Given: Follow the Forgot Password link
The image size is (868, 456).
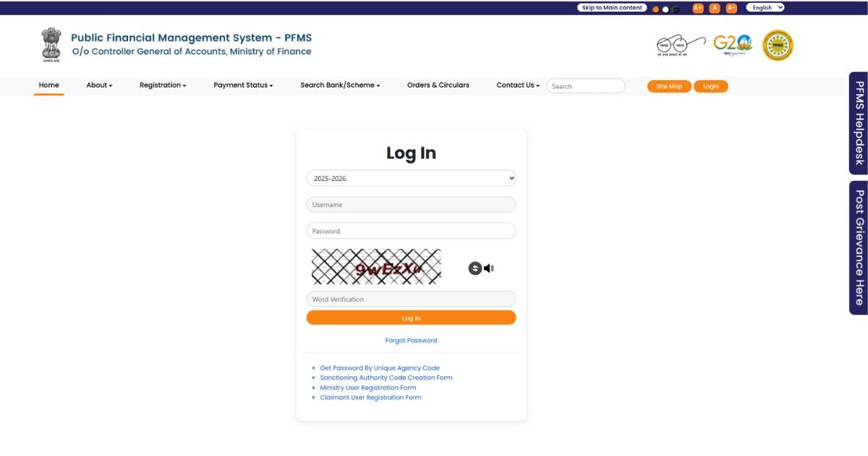Looking at the screenshot, I should [411, 340].
